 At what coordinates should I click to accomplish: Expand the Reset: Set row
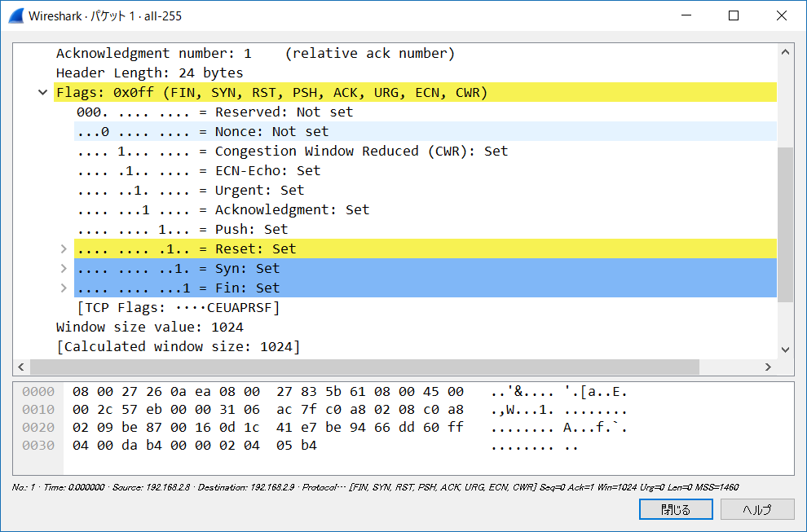click(64, 249)
